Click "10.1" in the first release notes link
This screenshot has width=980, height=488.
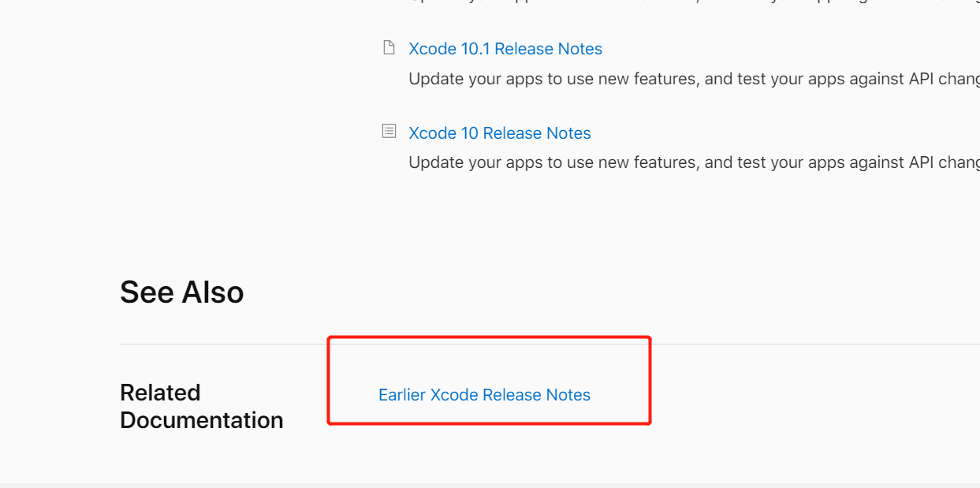pyautogui.click(x=475, y=49)
